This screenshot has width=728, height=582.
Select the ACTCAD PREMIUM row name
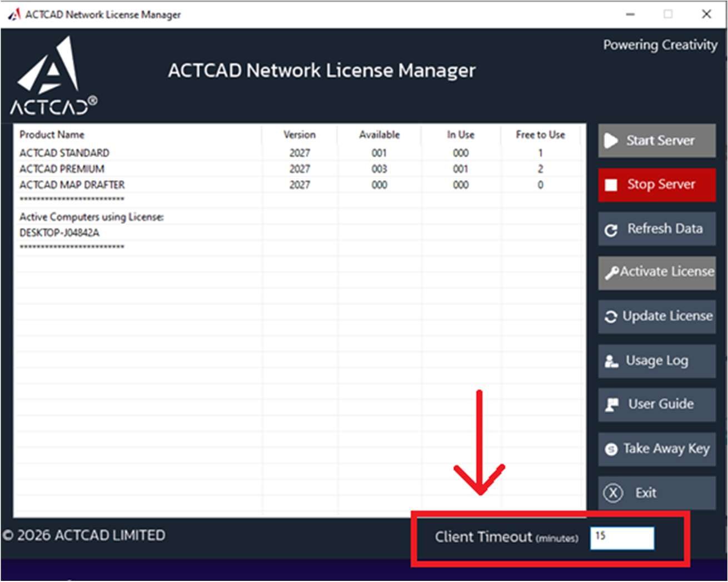pyautogui.click(x=62, y=169)
